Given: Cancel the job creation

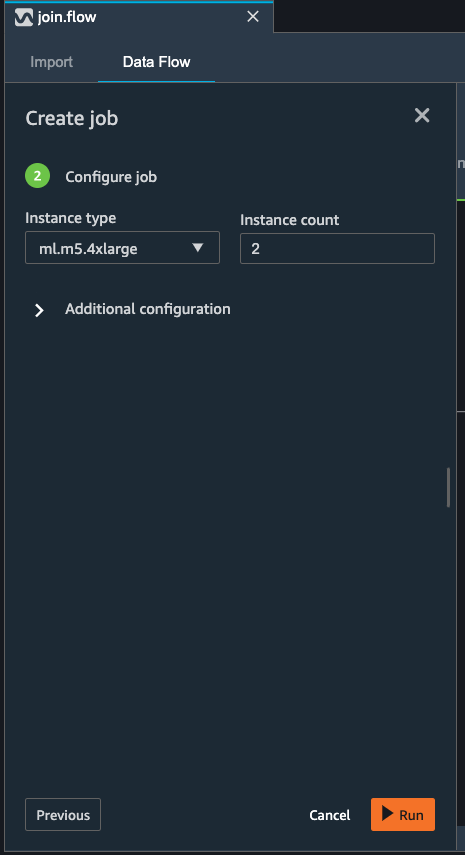Looking at the screenshot, I should coord(330,815).
